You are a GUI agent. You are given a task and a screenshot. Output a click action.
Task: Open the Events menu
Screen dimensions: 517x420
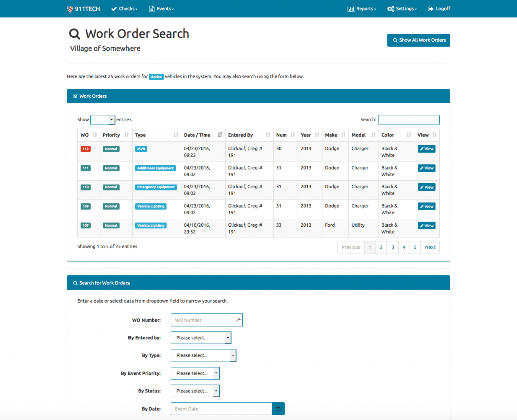click(x=161, y=8)
